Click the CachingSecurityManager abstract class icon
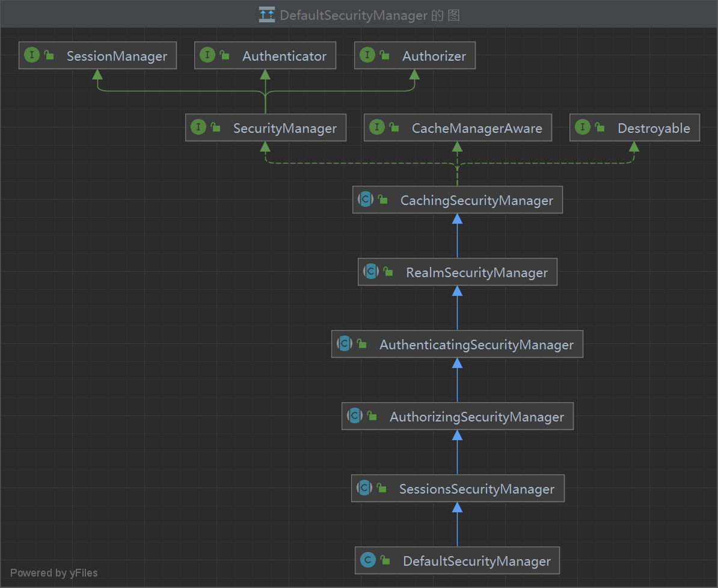The height and width of the screenshot is (588, 718). pos(365,200)
